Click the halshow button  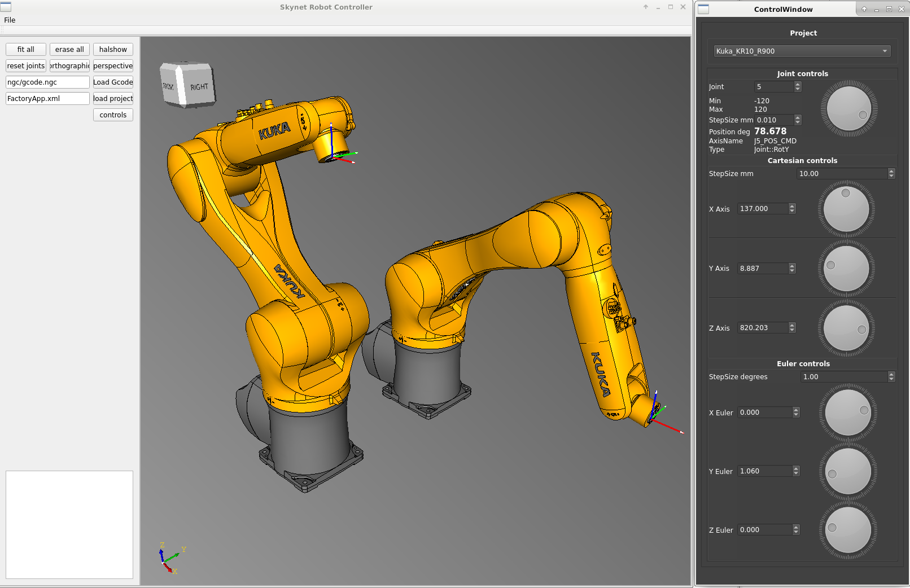(x=113, y=50)
